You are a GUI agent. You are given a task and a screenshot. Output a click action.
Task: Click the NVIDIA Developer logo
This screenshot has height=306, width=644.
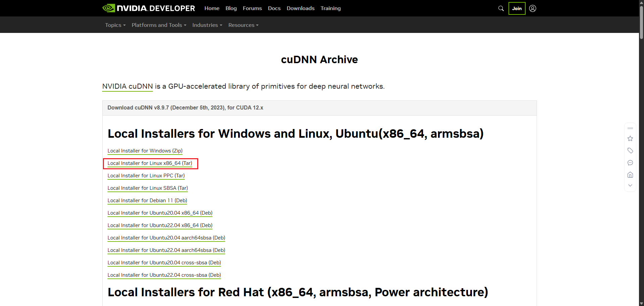pos(149,8)
